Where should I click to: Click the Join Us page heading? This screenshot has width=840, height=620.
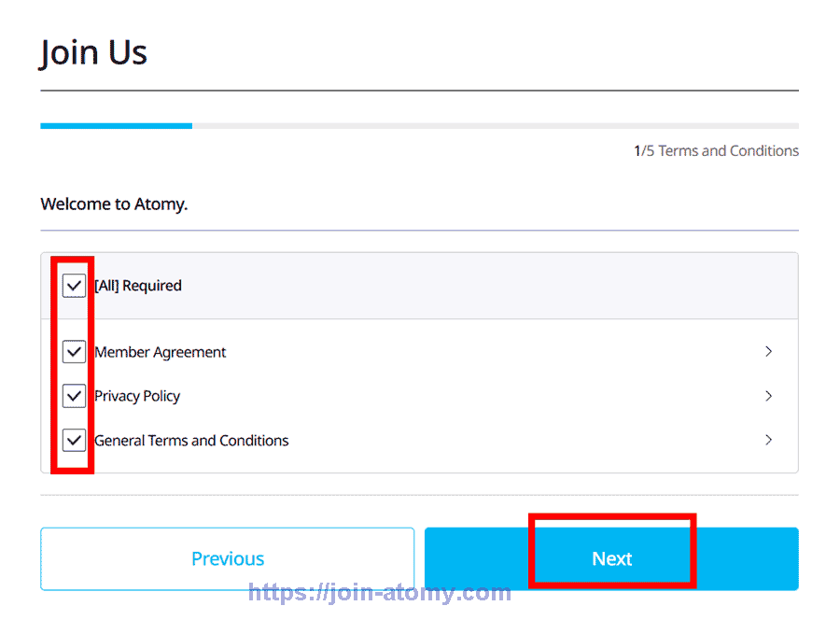coord(92,52)
